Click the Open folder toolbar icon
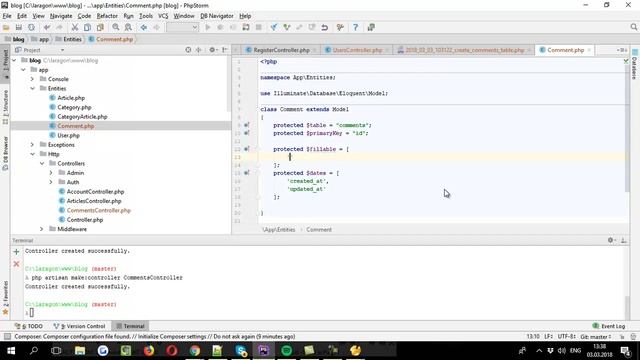Screen dimensions: 640x360 pos(6,27)
